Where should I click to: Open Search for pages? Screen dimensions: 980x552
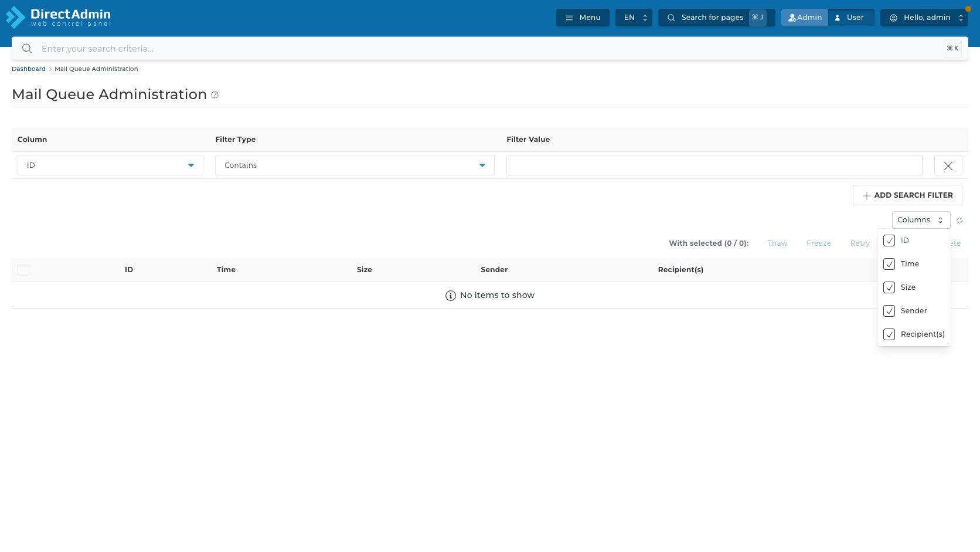pyautogui.click(x=716, y=18)
